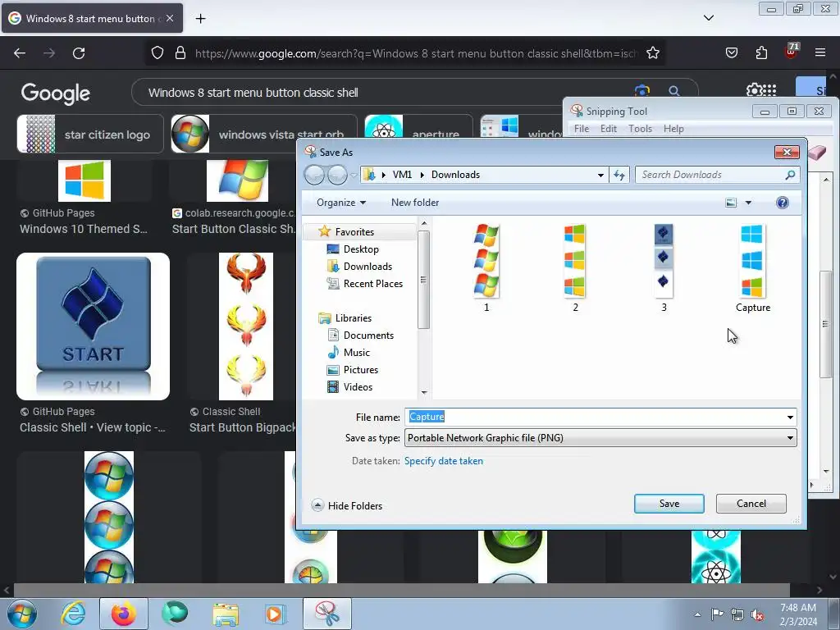Select file named 2 thumbnail
840x630 pixels.
[x=575, y=267]
